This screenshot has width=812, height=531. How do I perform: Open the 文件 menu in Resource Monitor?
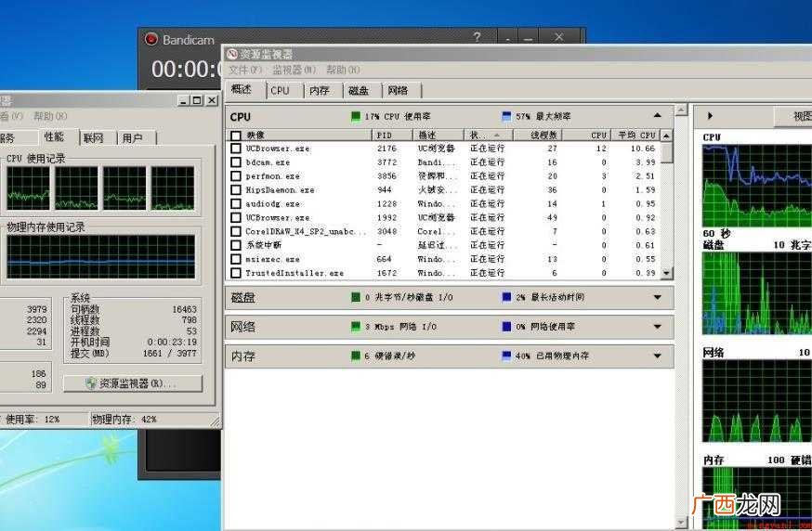(245, 70)
